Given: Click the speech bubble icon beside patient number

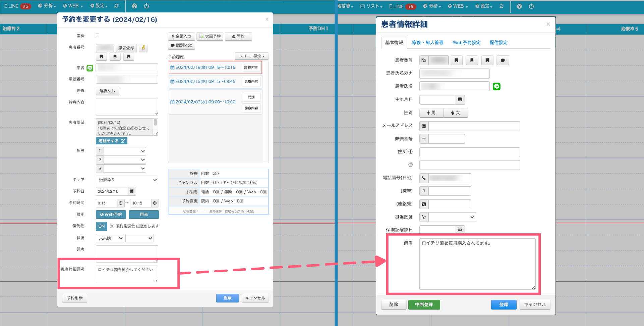Looking at the screenshot, I should [503, 60].
